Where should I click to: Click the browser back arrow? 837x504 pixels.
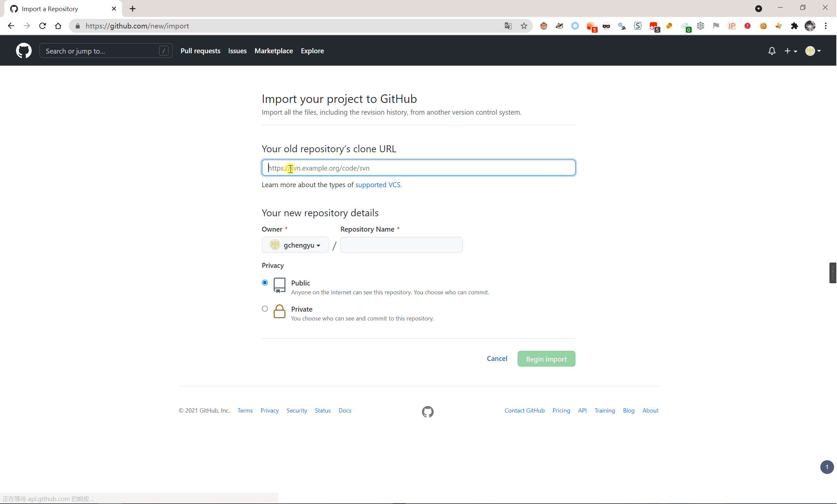(11, 26)
